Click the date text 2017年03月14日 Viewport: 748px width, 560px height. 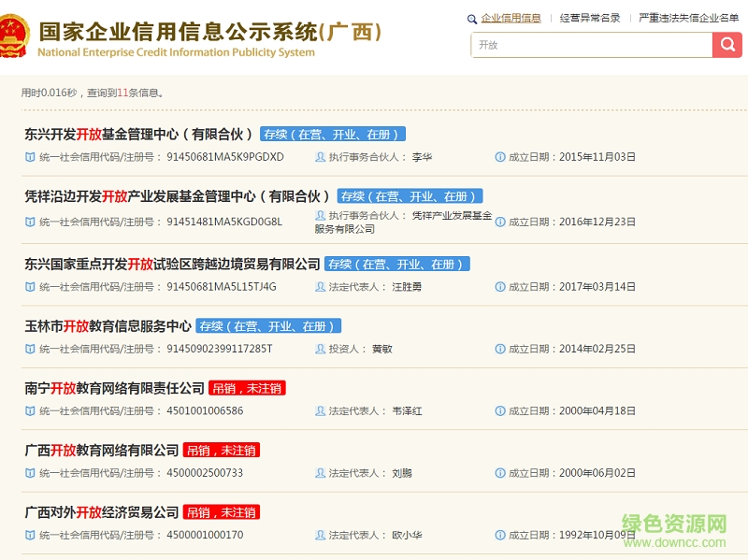(597, 287)
